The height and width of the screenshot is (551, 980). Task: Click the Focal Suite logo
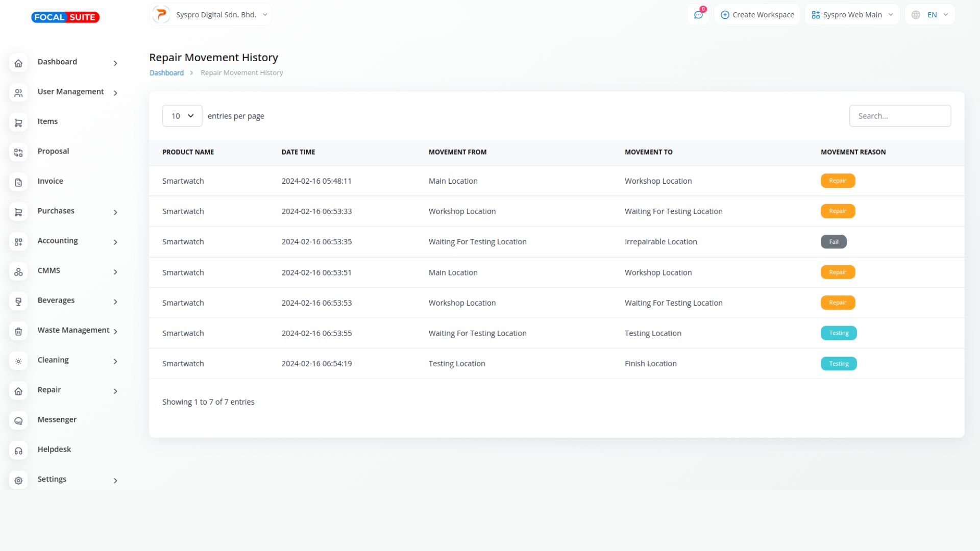pyautogui.click(x=65, y=17)
